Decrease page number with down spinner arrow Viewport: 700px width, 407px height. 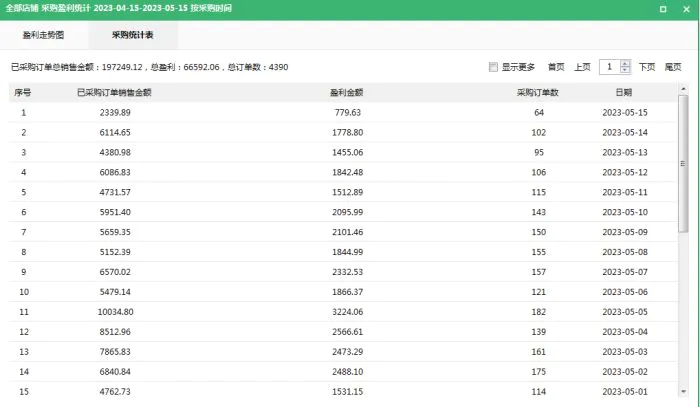625,71
